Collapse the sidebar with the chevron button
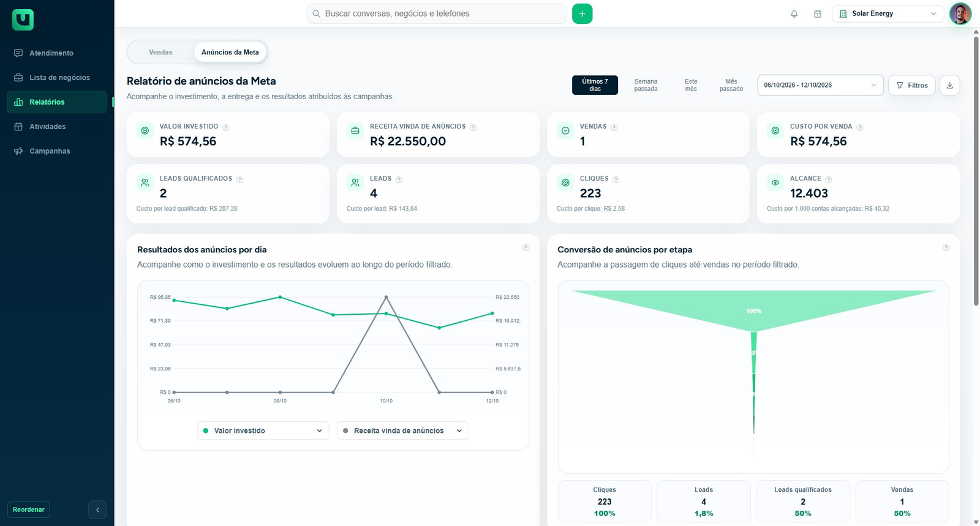 97,509
